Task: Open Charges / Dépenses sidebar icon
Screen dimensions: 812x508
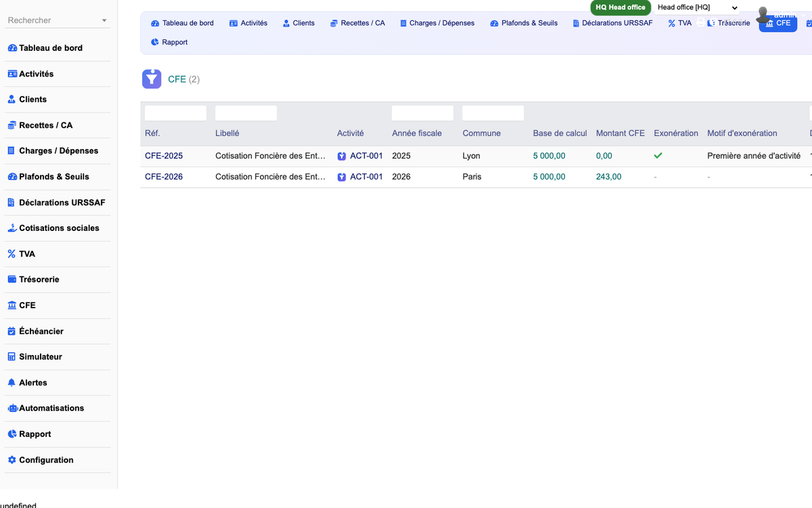Action: (x=12, y=151)
